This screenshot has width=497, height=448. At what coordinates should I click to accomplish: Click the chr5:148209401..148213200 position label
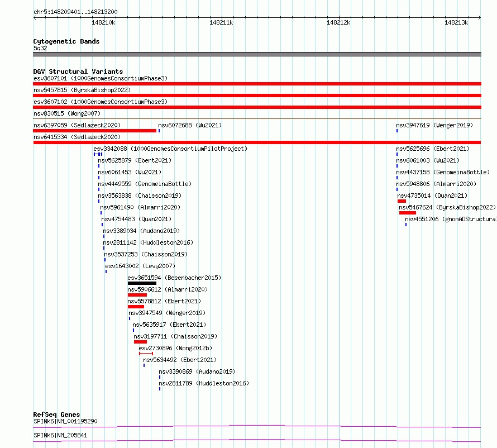pyautogui.click(x=75, y=12)
